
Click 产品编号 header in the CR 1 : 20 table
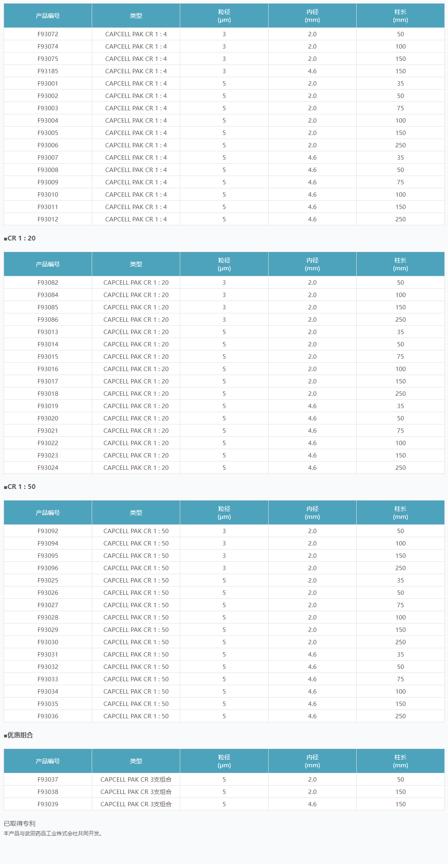click(x=48, y=264)
